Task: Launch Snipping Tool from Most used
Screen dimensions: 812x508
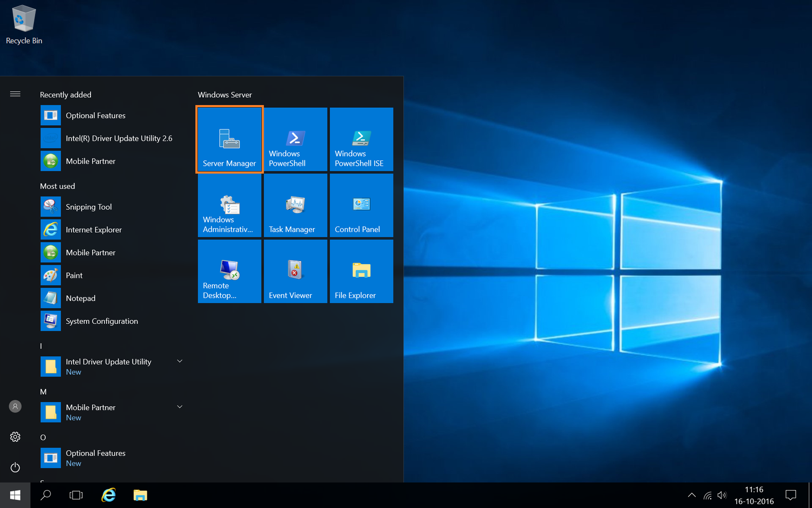Action: click(88, 206)
